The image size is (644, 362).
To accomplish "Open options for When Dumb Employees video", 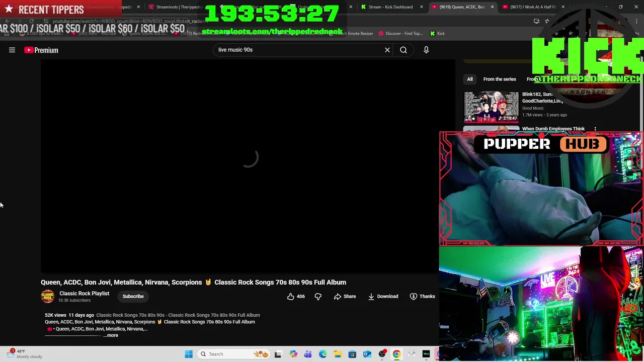I will 595,129.
